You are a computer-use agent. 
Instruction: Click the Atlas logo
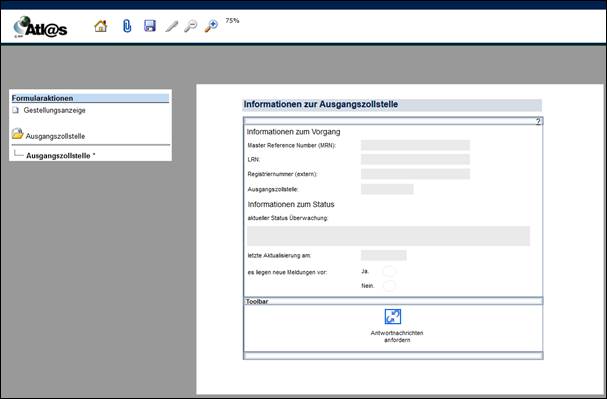point(40,27)
